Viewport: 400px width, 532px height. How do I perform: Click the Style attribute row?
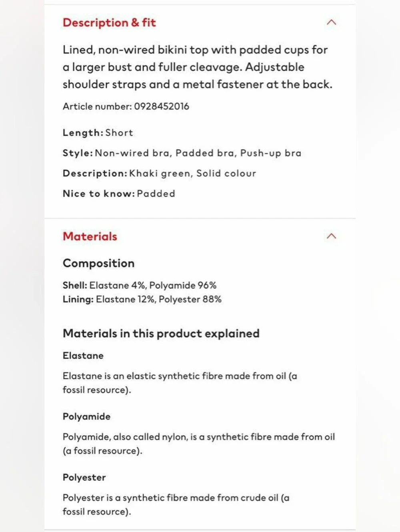[182, 153]
